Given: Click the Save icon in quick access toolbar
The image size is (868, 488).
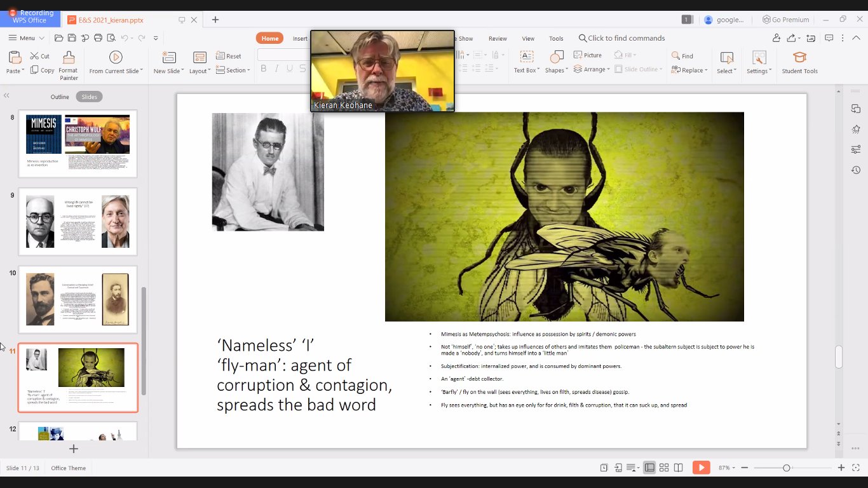Looking at the screenshot, I should (72, 38).
